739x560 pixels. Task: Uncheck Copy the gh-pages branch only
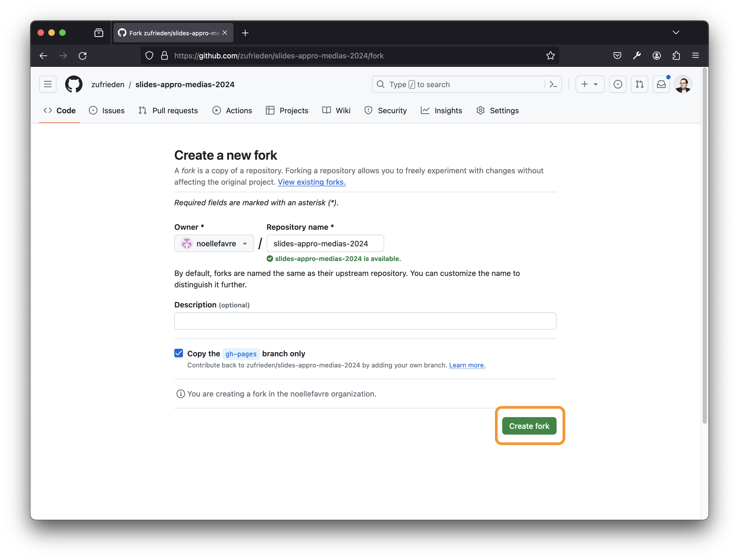click(x=179, y=353)
